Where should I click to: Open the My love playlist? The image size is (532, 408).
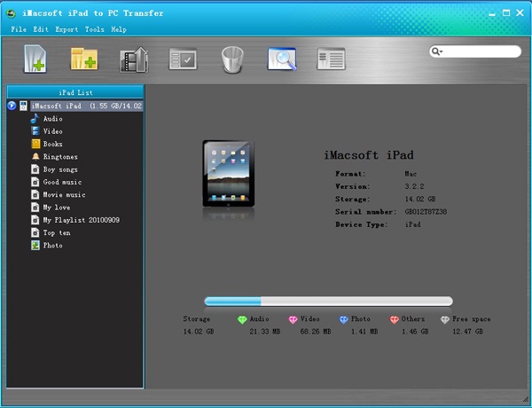click(57, 208)
